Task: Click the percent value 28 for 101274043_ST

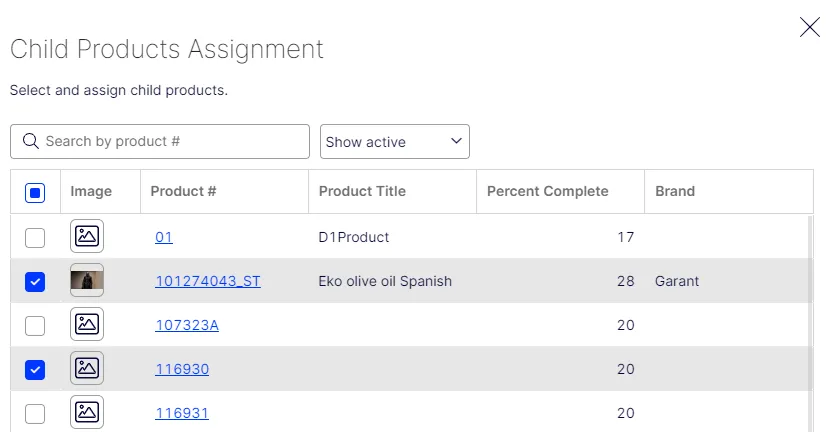Action: click(625, 281)
